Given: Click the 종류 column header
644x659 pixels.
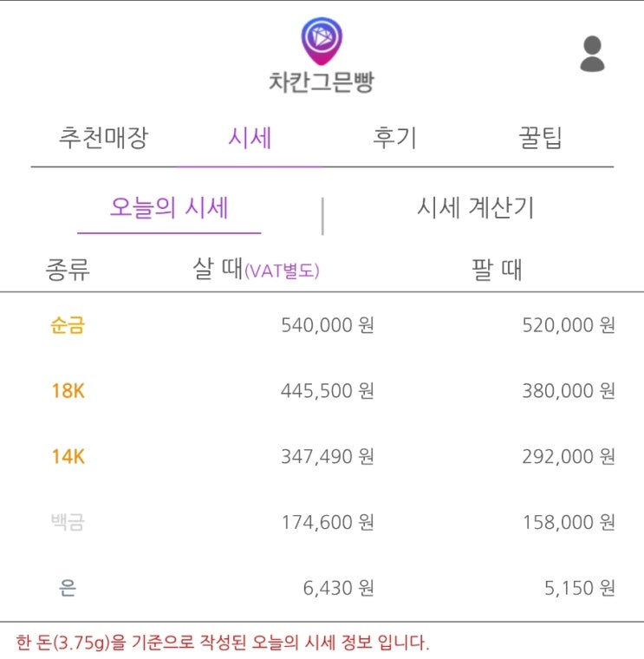Looking at the screenshot, I should coord(68,271).
